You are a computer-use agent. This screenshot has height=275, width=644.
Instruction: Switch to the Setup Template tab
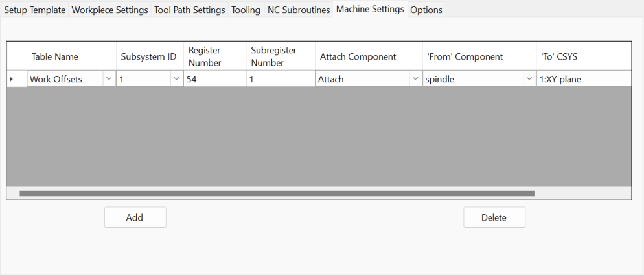[x=34, y=10]
